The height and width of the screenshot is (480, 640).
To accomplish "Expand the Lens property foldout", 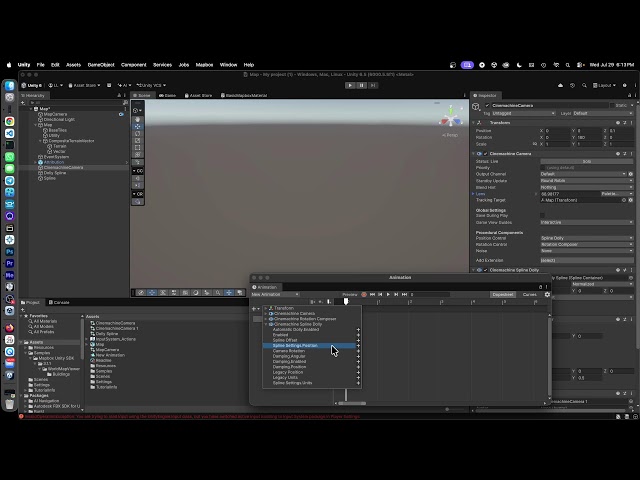I will [473, 194].
